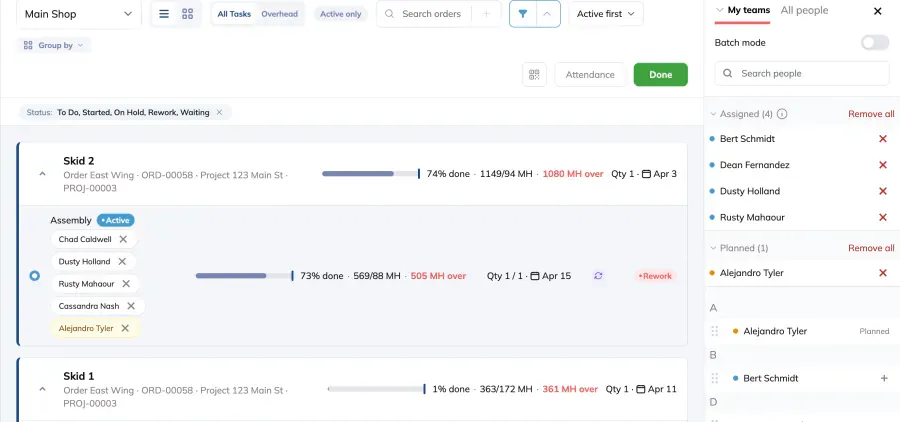This screenshot has height=422, width=900.
Task: Select Overhead tab
Action: [280, 14]
